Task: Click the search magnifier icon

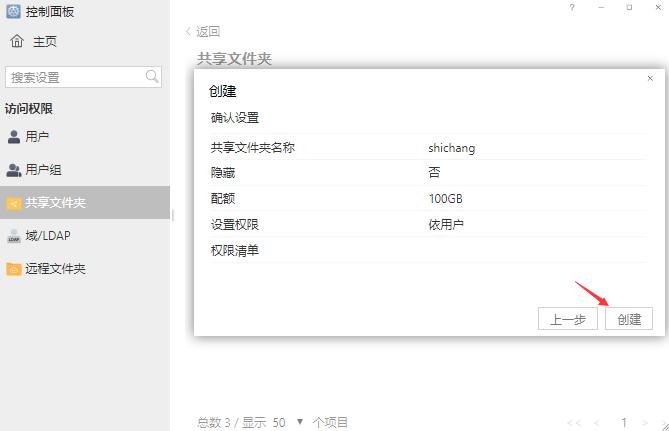Action: [x=152, y=77]
